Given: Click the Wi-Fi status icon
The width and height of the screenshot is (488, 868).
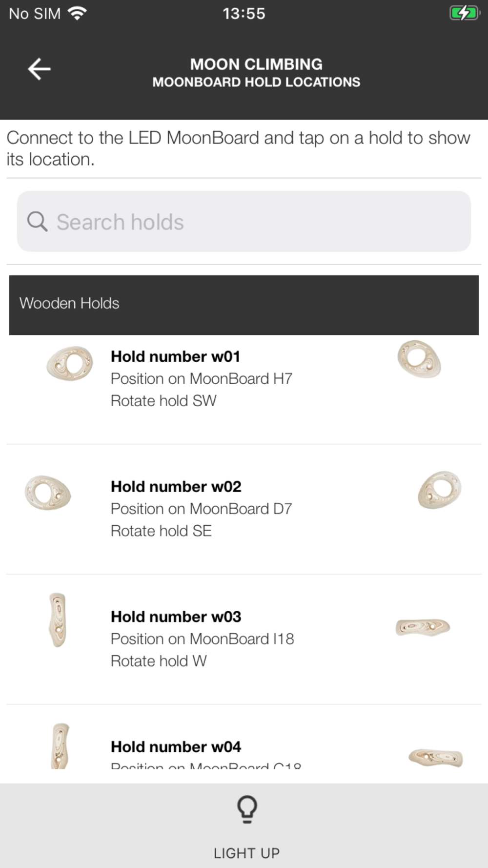Looking at the screenshot, I should click(x=78, y=13).
